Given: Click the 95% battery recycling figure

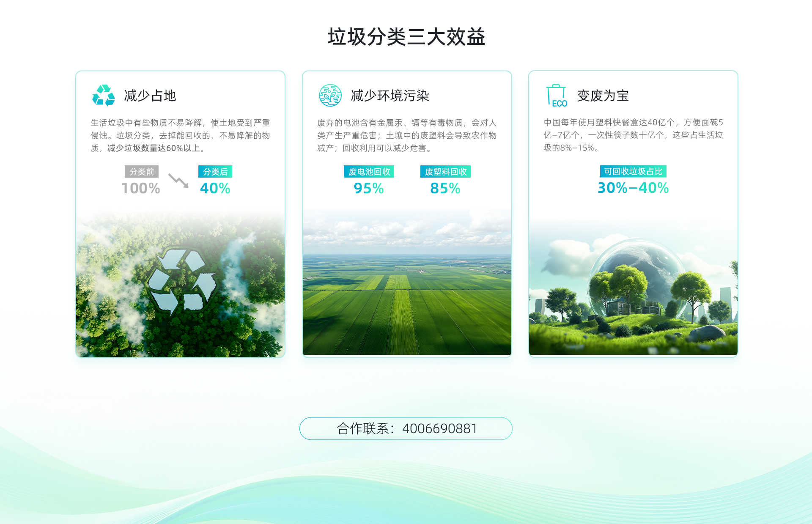Looking at the screenshot, I should click(x=369, y=188).
